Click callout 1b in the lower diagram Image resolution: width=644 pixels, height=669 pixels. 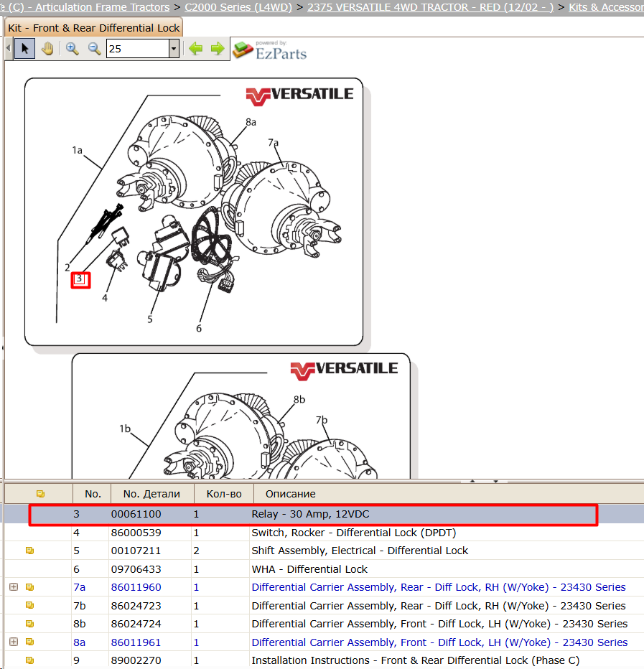pyautogui.click(x=125, y=429)
